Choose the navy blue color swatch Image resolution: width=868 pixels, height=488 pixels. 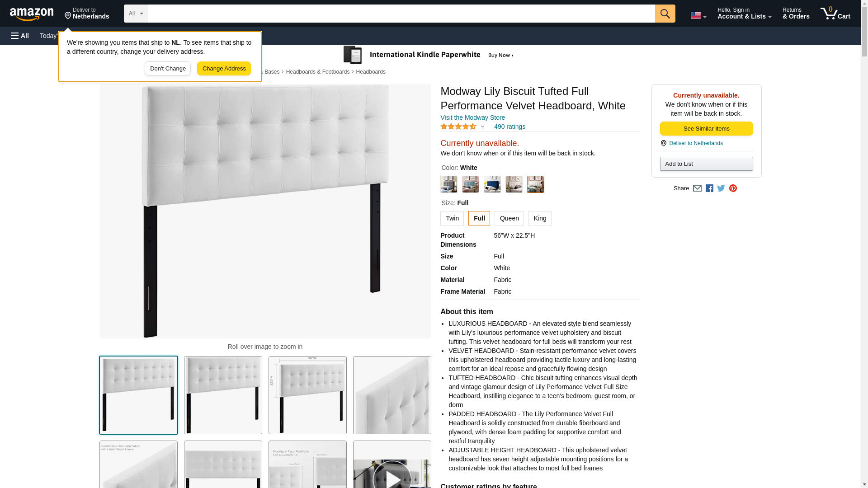coord(492,184)
